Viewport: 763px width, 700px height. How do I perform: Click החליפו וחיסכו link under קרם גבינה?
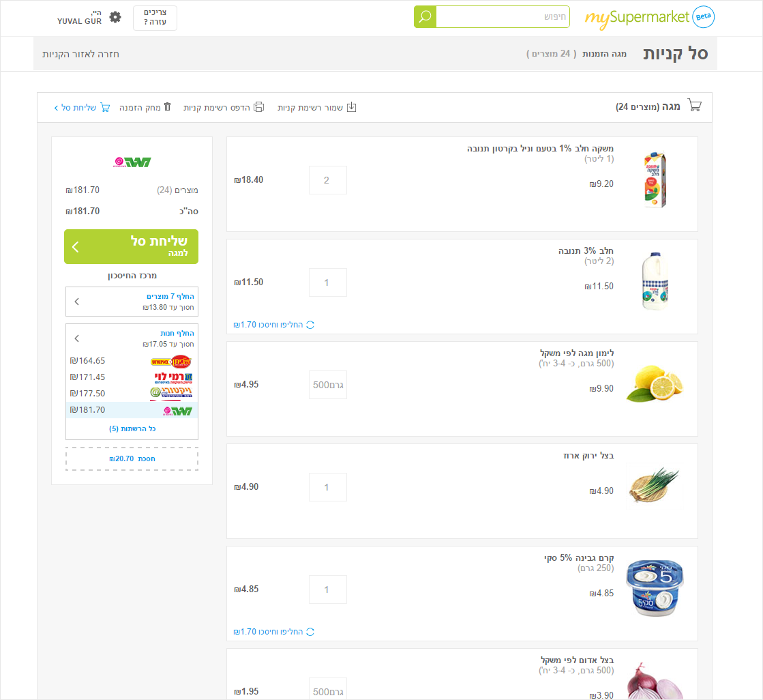coord(268,632)
